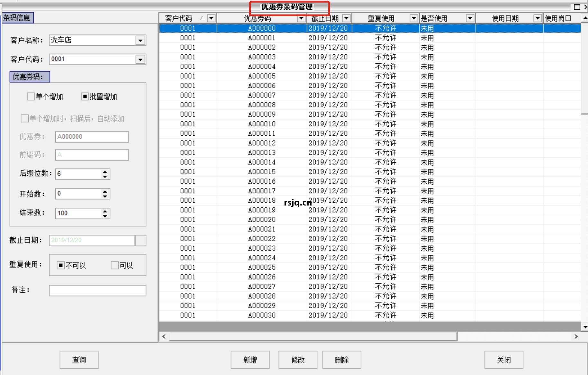The image size is (588, 375).
Task: Open the filter on the 客户代码 column header
Action: pos(211,18)
